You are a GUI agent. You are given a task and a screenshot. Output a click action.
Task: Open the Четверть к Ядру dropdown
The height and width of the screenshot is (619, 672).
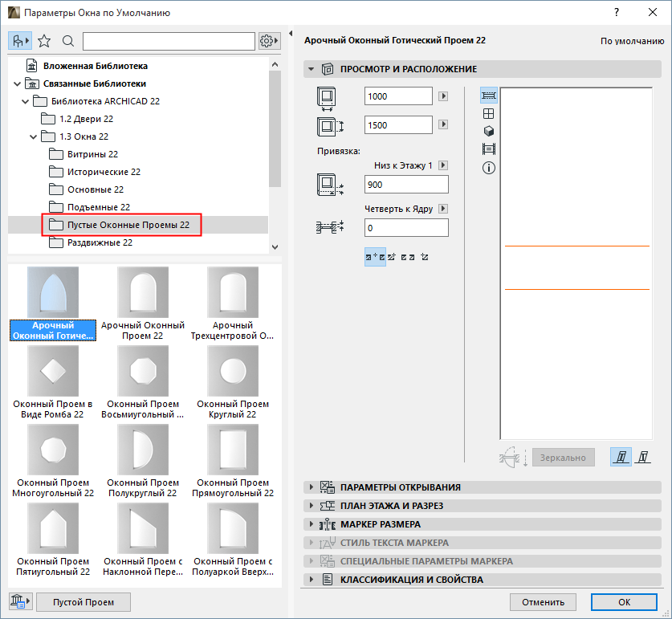(x=443, y=209)
